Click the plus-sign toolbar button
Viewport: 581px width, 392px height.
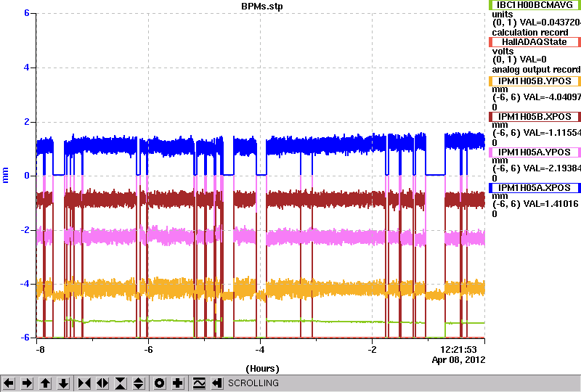tap(178, 383)
